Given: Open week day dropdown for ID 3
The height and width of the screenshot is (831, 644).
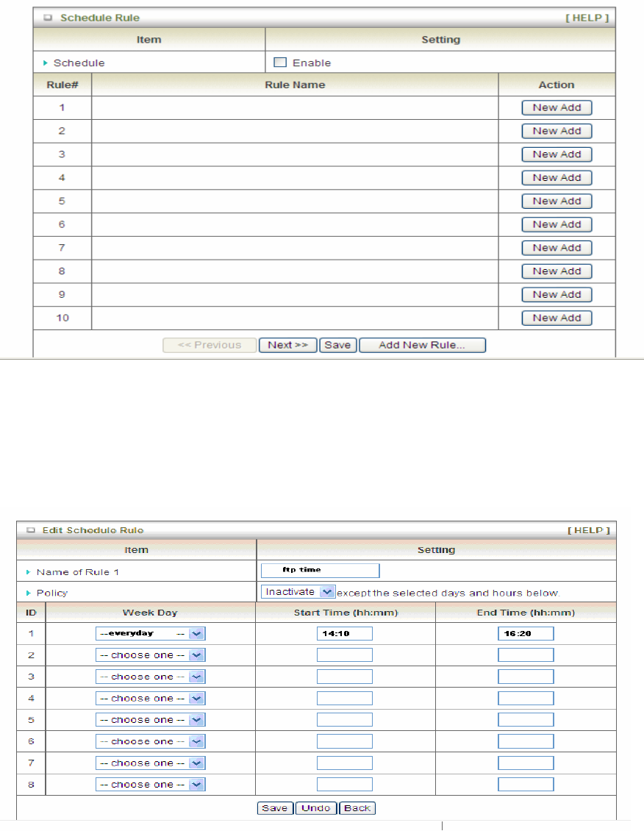Looking at the screenshot, I should pyautogui.click(x=151, y=677).
